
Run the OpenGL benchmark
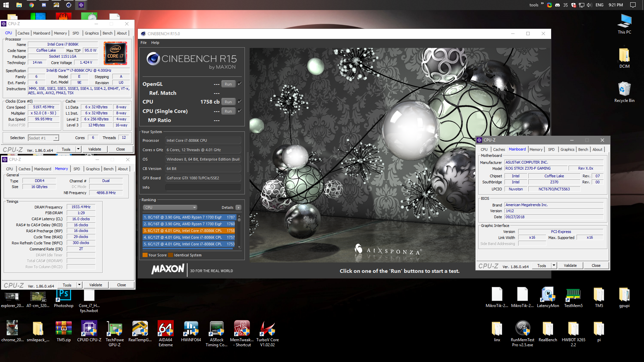tap(228, 84)
